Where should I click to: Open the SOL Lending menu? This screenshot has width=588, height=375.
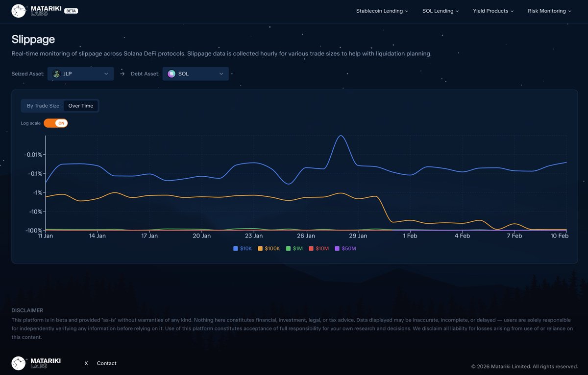(441, 11)
